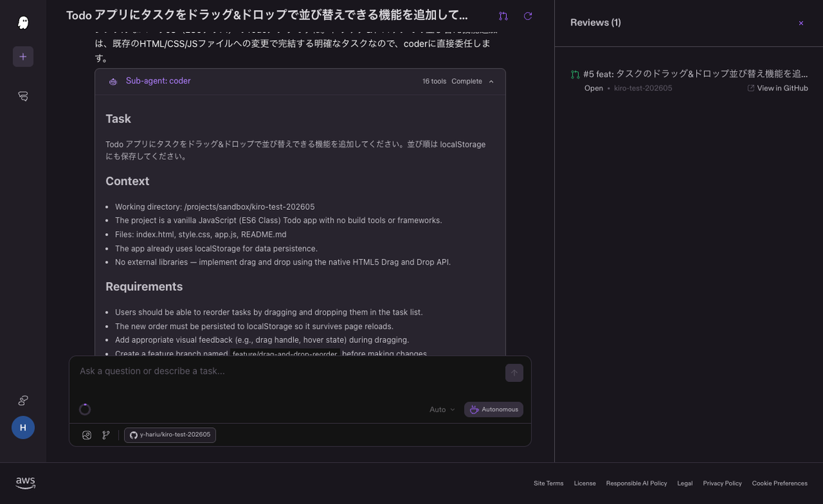
Task: Open Legal link in footer
Action: tap(684, 483)
